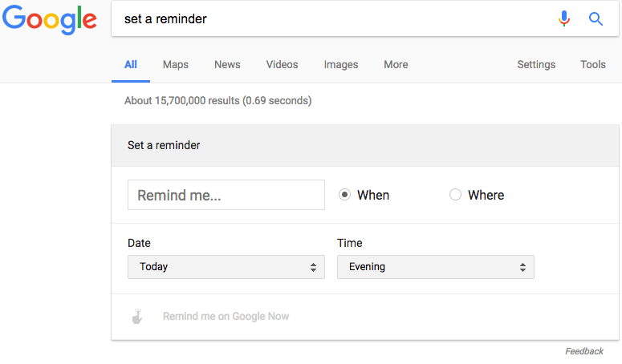Viewport: 622px width, 364px height.
Task: Open search Tools
Action: click(593, 65)
